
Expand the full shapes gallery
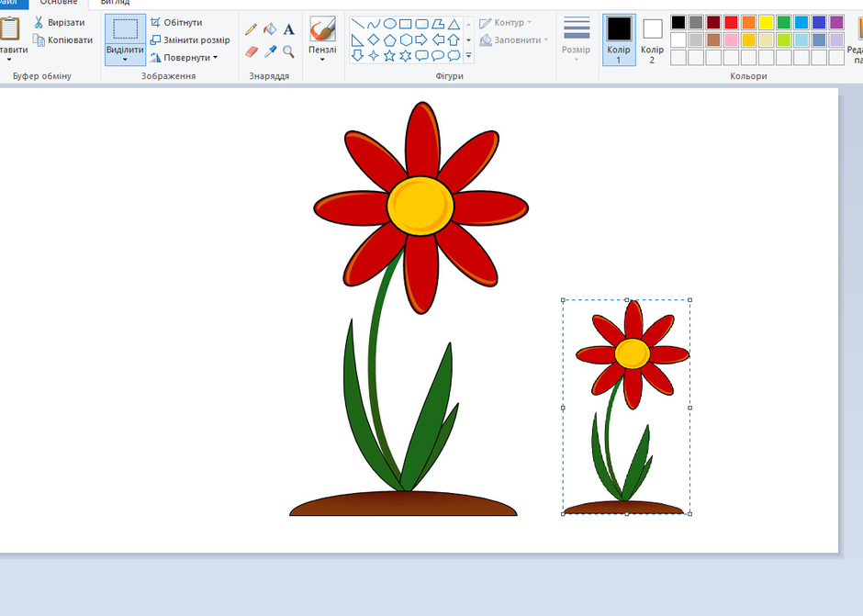(469, 56)
